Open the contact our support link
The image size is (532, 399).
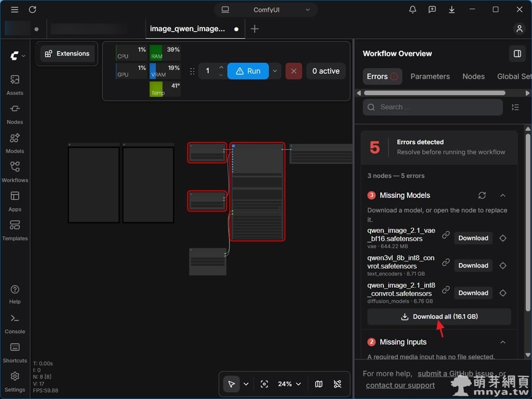tap(400, 385)
